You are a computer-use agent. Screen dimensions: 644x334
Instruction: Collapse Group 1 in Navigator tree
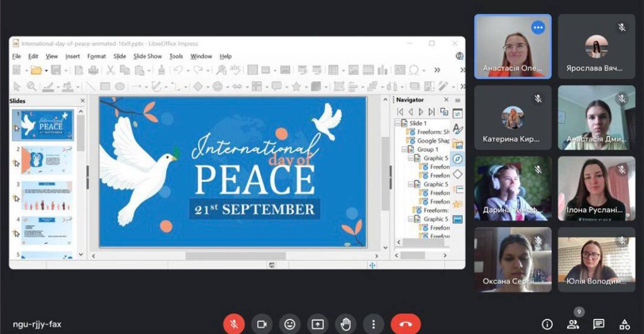pyautogui.click(x=404, y=150)
